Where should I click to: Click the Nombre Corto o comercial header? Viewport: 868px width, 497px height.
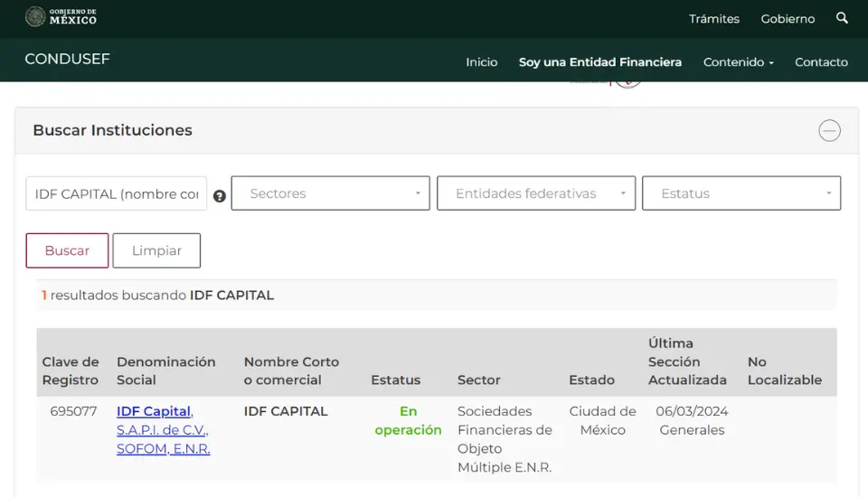tap(291, 370)
